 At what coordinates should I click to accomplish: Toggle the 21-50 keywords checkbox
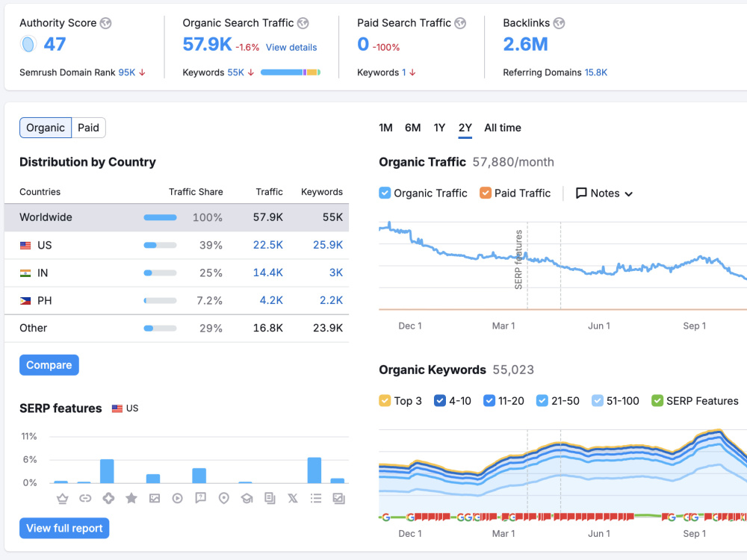[x=542, y=400]
